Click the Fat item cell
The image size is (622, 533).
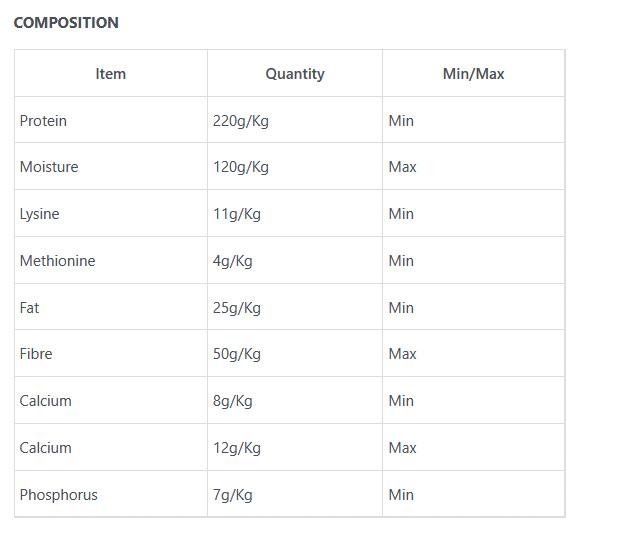[x=30, y=308]
